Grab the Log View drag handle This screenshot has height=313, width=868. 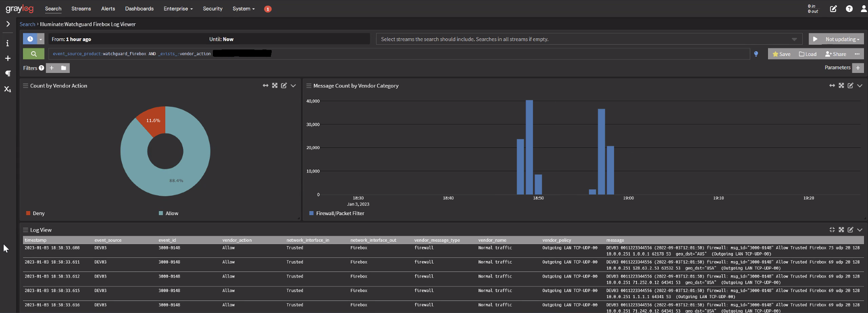[25, 230]
